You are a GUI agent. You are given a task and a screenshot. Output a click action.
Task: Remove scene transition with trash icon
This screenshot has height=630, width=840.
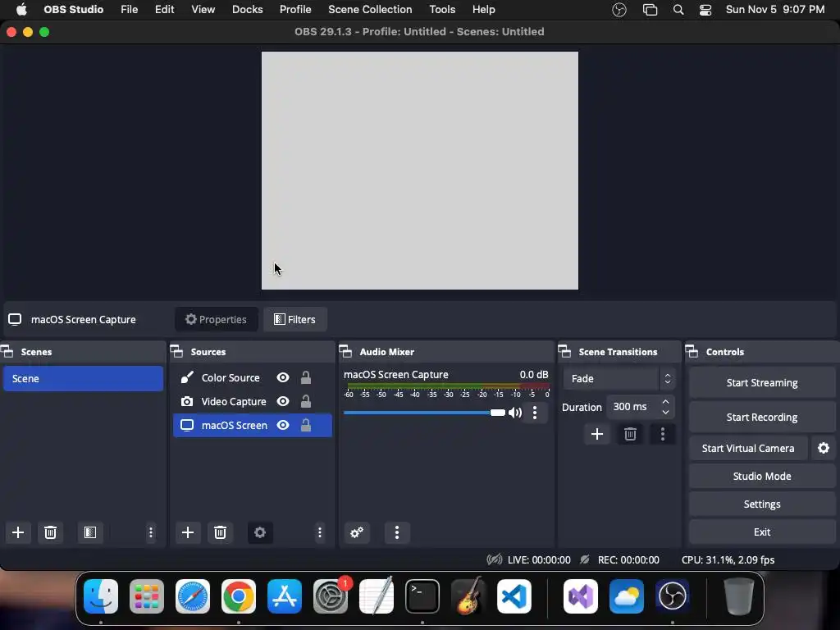click(x=630, y=434)
